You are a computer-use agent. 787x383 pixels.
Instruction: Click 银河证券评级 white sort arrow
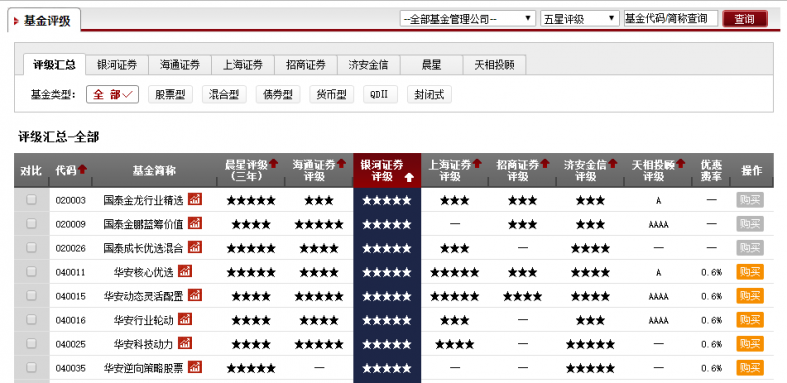pos(410,177)
